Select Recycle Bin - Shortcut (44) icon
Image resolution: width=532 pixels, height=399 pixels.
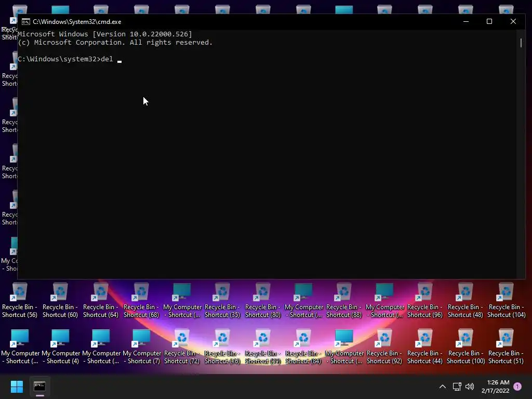coord(425,347)
